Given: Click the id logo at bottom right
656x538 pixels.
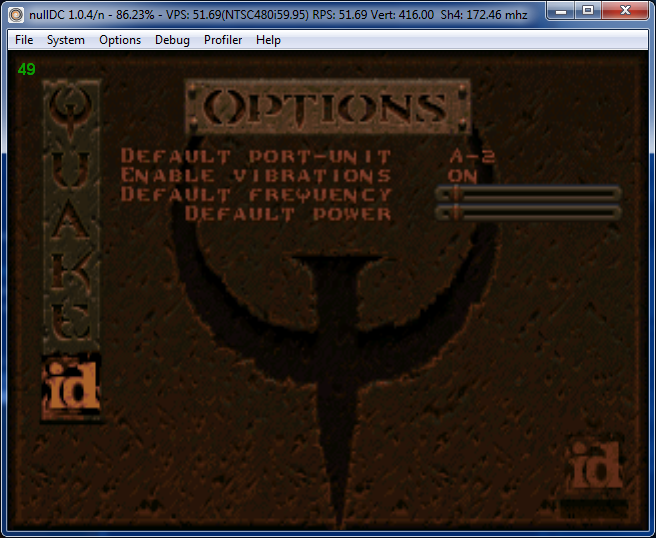Looking at the screenshot, I should coord(596,465).
